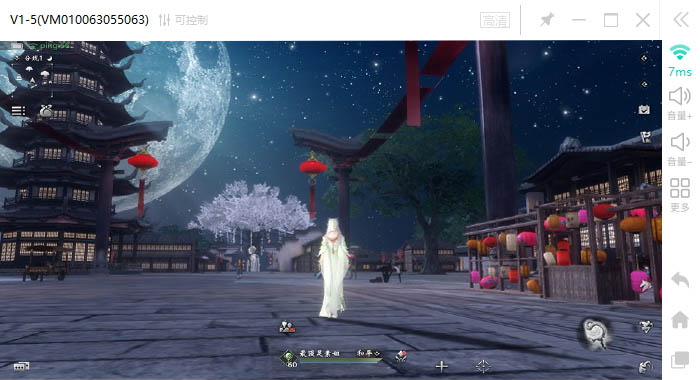Click the dragon skill button
The width and height of the screenshot is (700, 380).
point(595,334)
